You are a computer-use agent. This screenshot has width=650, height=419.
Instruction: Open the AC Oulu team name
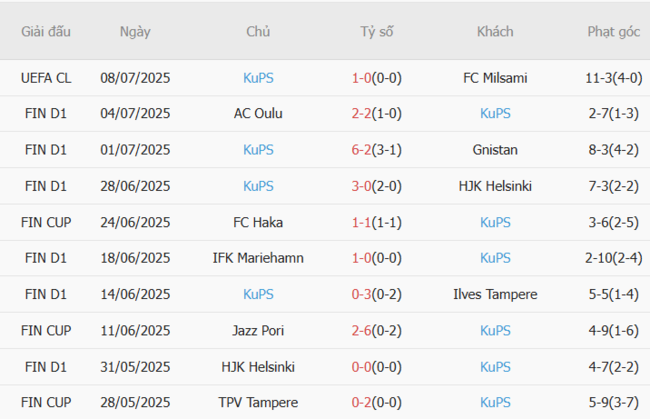click(x=258, y=114)
